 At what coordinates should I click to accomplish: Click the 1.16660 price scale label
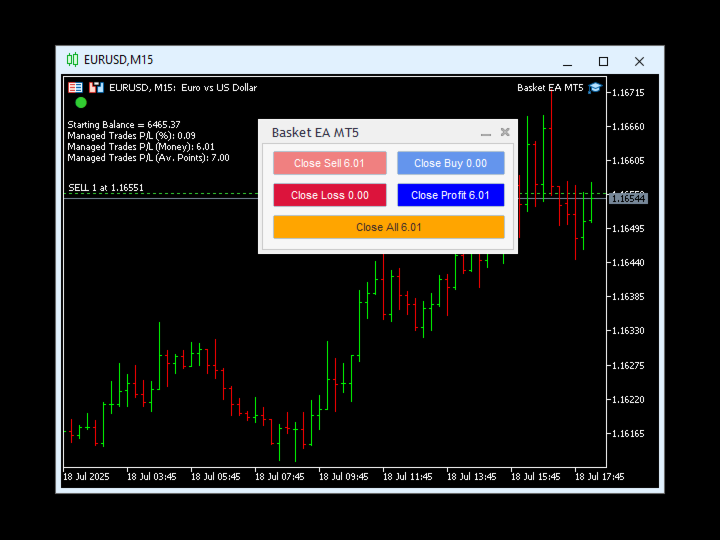[628, 127]
